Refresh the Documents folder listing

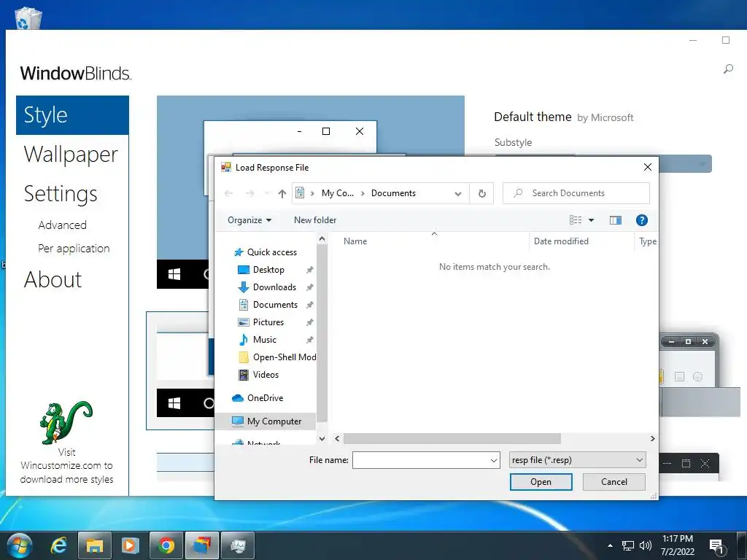(481, 193)
